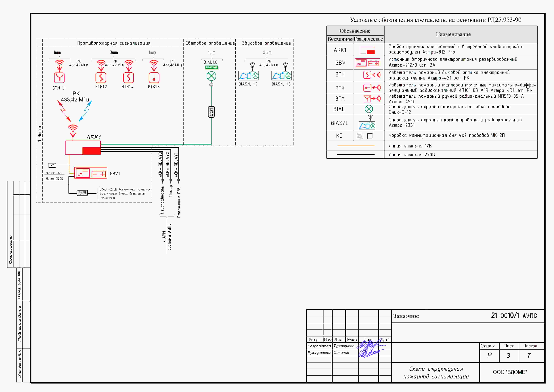Click the P1 label box

(x=52, y=165)
